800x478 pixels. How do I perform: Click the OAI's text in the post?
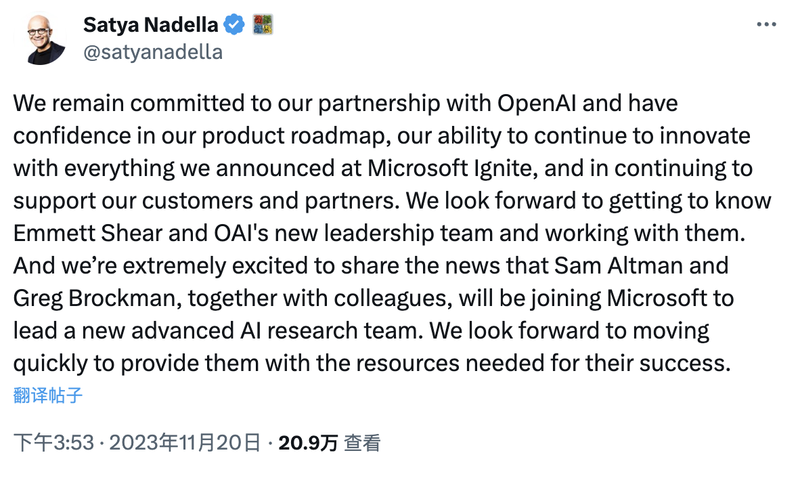tap(241, 233)
